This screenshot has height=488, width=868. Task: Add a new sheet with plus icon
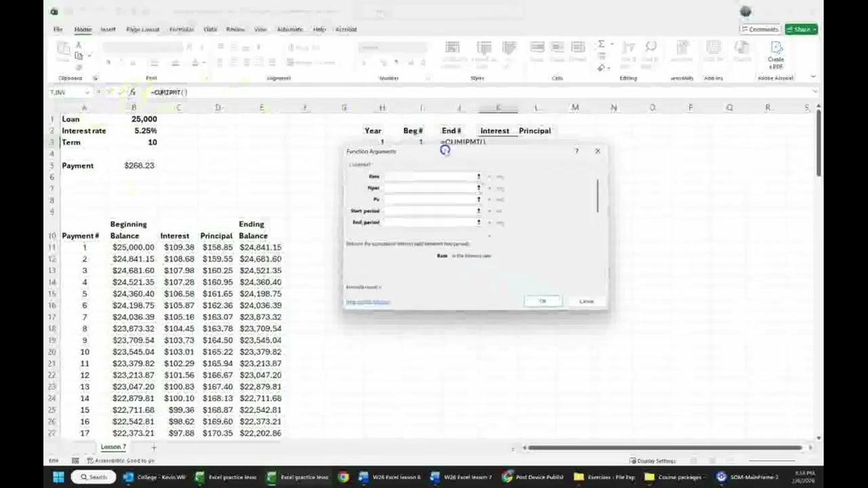(x=153, y=447)
